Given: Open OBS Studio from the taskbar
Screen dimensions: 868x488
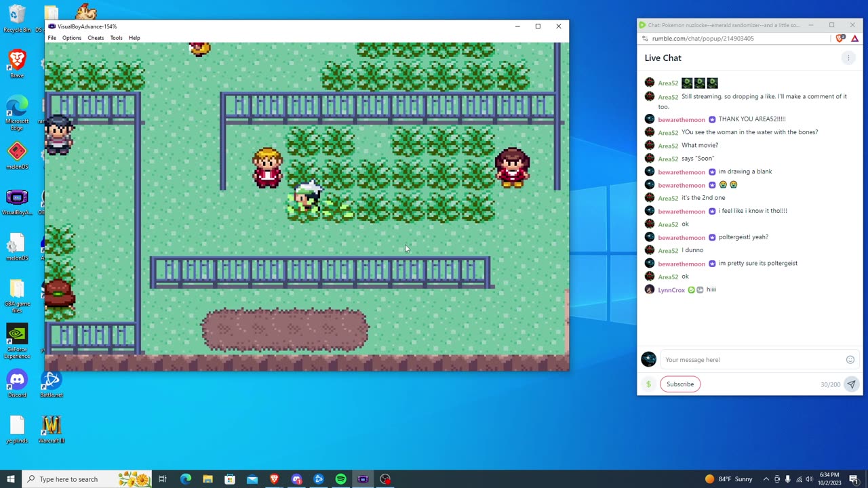Looking at the screenshot, I should 385,479.
